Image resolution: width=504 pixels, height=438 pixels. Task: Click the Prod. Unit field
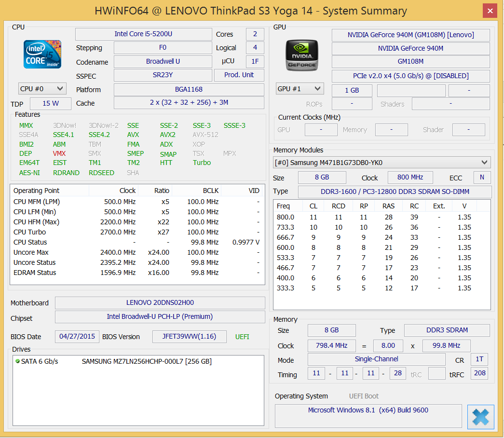[x=239, y=75]
